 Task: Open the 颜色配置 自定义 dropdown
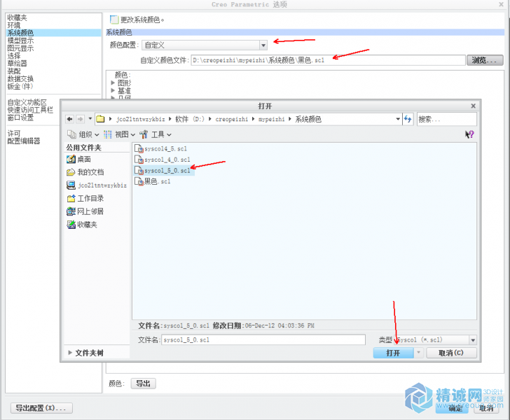tap(205, 45)
